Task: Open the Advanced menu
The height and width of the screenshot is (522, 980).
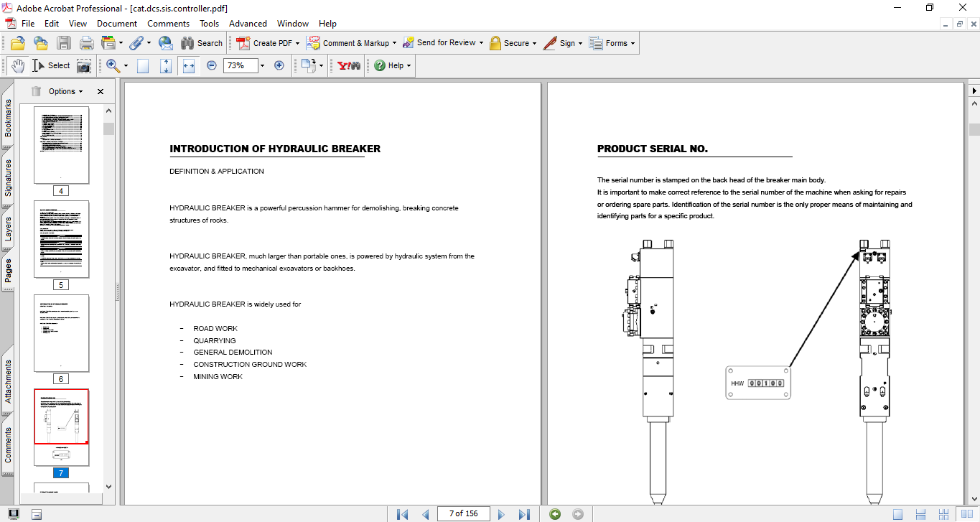Action: (x=248, y=24)
